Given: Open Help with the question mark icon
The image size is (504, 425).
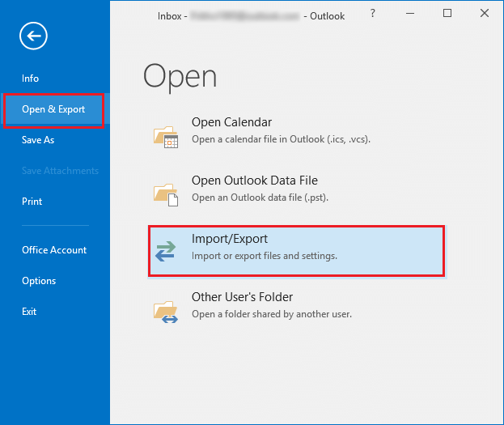Looking at the screenshot, I should point(372,15).
